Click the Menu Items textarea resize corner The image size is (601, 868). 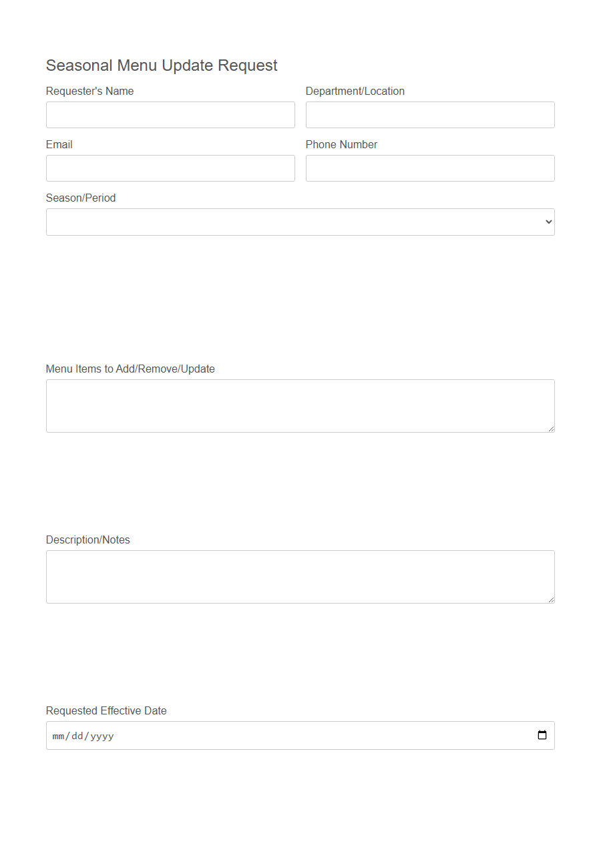coord(552,431)
